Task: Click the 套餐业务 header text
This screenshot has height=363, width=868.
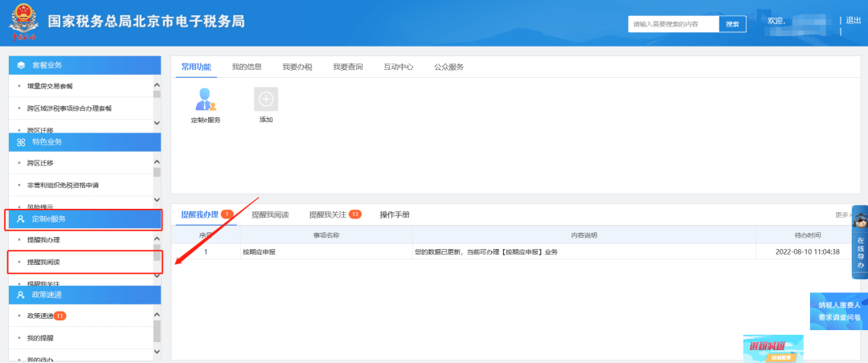Action: click(x=47, y=65)
